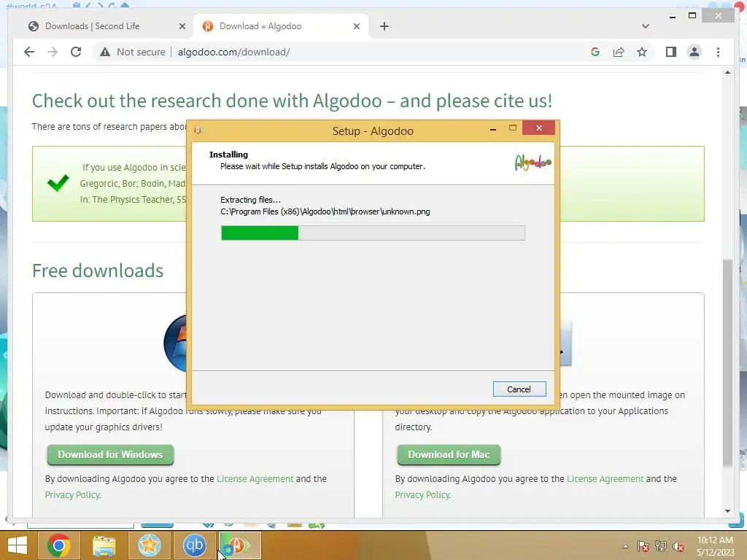
Task: Show hidden system tray icons
Action: (625, 546)
